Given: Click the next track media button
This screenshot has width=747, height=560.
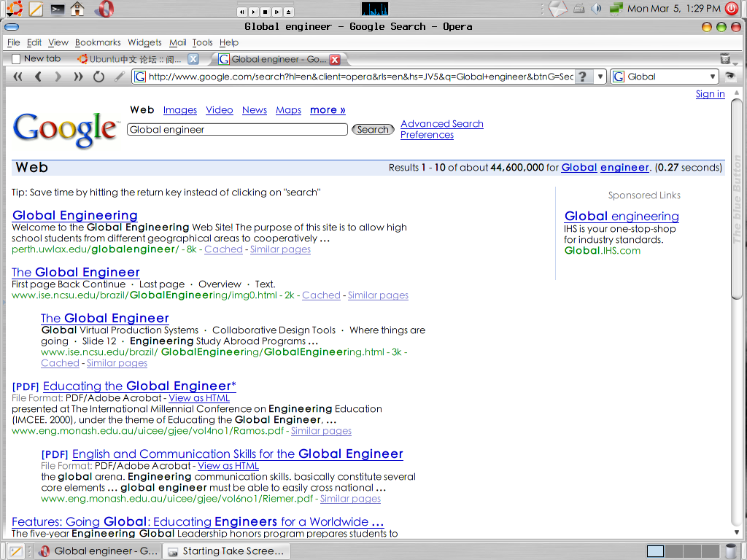Looking at the screenshot, I should pyautogui.click(x=276, y=12).
